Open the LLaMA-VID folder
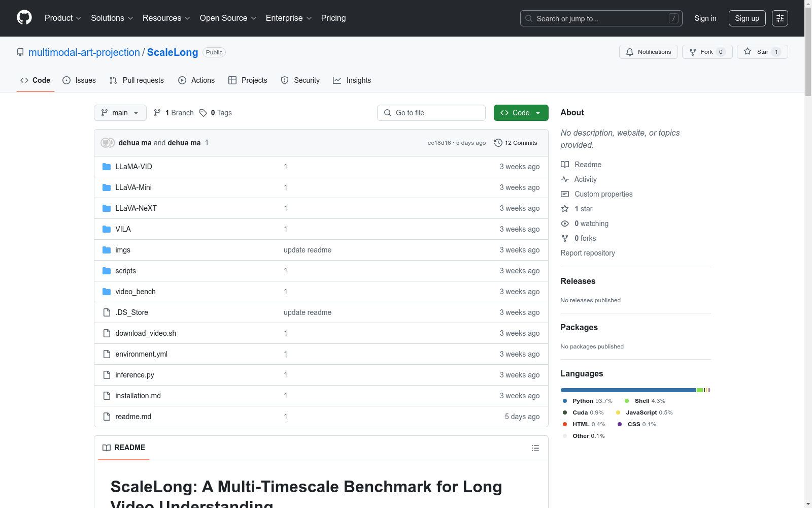Screen dimensions: 812x508 (133, 167)
